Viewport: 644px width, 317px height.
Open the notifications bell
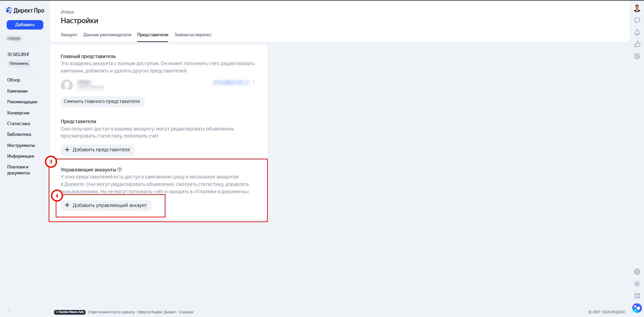[x=637, y=32]
